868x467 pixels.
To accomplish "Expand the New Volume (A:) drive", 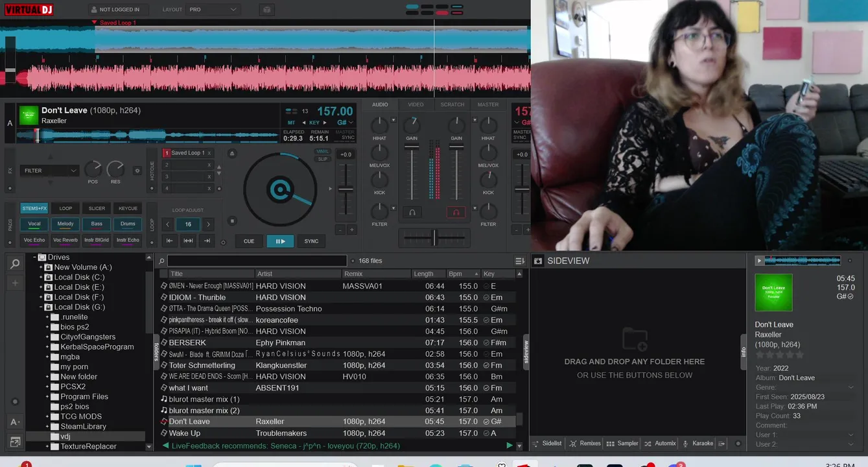I will [41, 267].
